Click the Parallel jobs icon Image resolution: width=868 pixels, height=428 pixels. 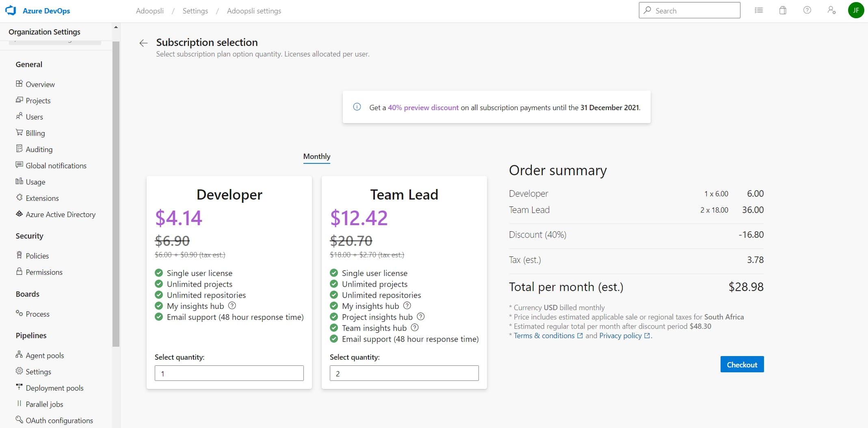coord(19,404)
